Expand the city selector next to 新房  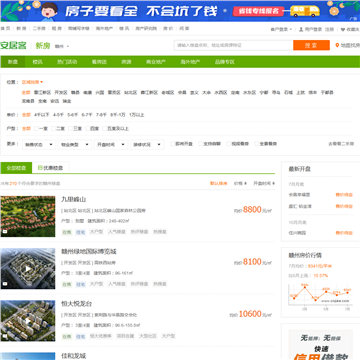pos(62,46)
